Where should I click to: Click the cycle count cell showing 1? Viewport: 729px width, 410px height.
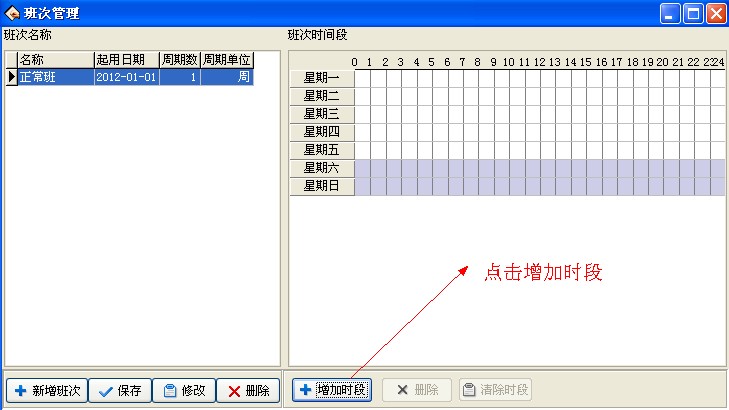tap(180, 77)
